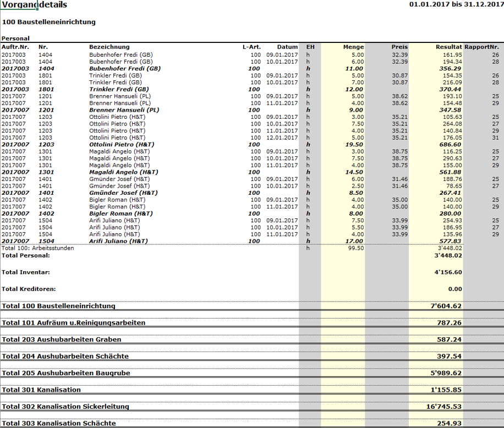Click 'Total 301 Kanalisation' row label
The image size is (504, 428).
coord(41,389)
